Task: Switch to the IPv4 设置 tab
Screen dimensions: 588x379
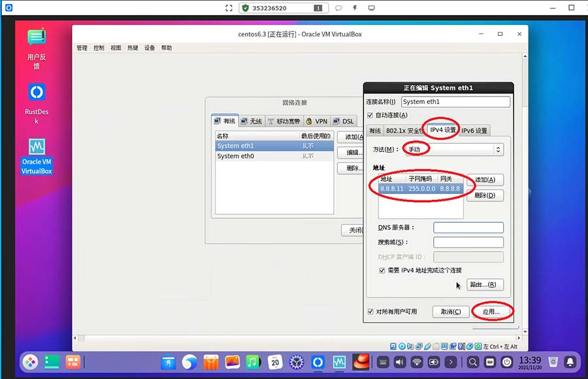Action: 443,130
